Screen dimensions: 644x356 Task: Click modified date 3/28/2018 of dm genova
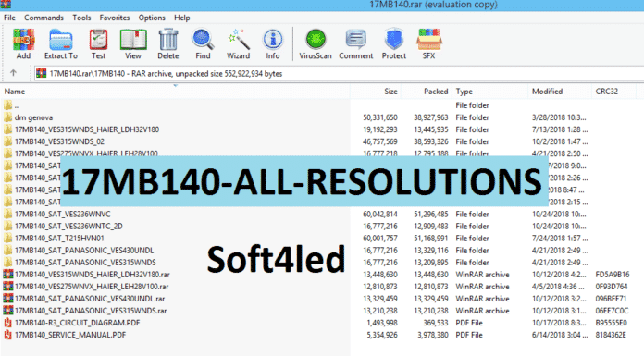point(559,117)
